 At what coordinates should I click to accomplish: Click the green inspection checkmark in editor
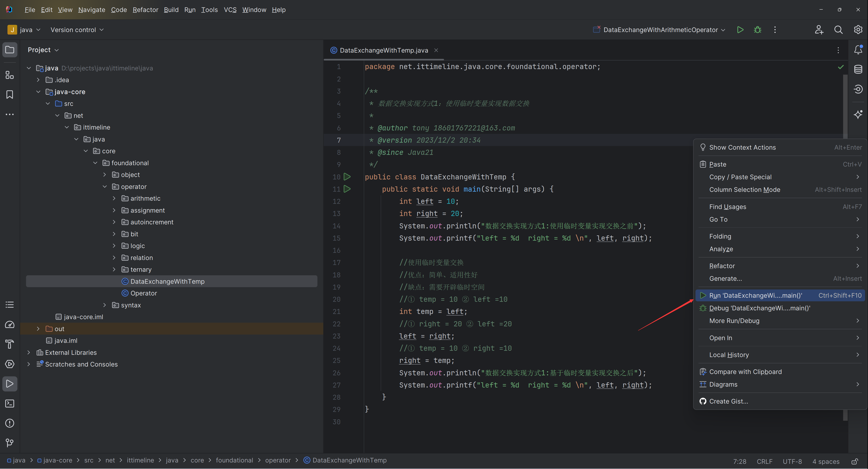[x=841, y=67]
